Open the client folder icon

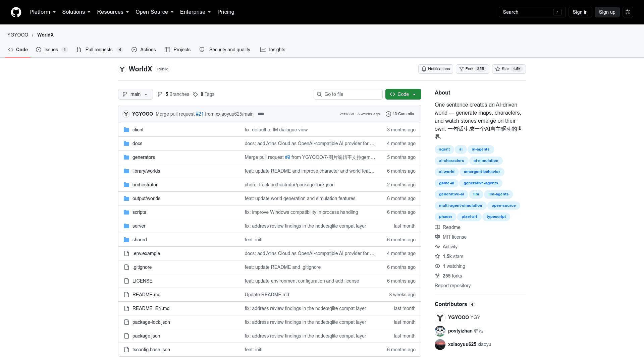[x=126, y=130]
